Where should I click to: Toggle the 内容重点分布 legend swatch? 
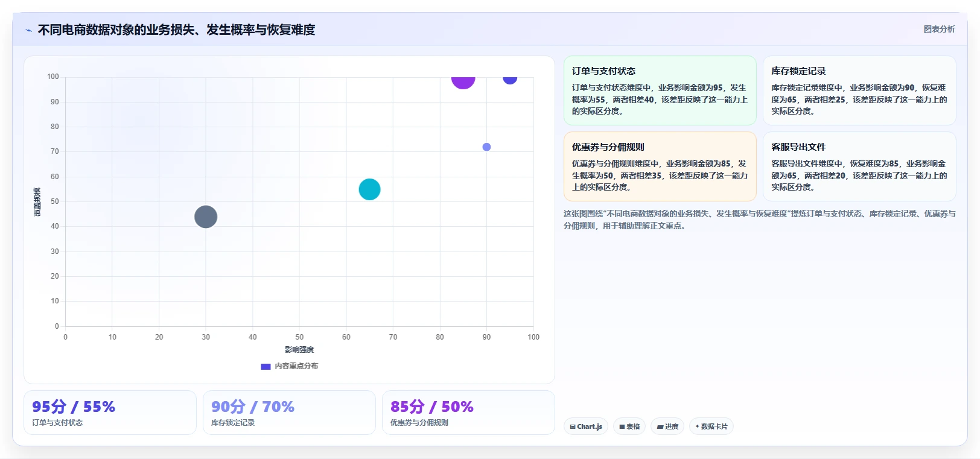[x=266, y=366]
